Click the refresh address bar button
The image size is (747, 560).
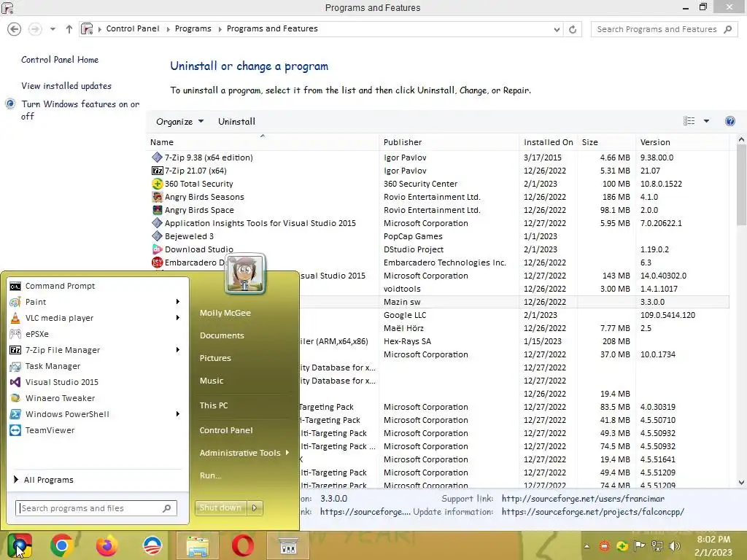tap(573, 29)
